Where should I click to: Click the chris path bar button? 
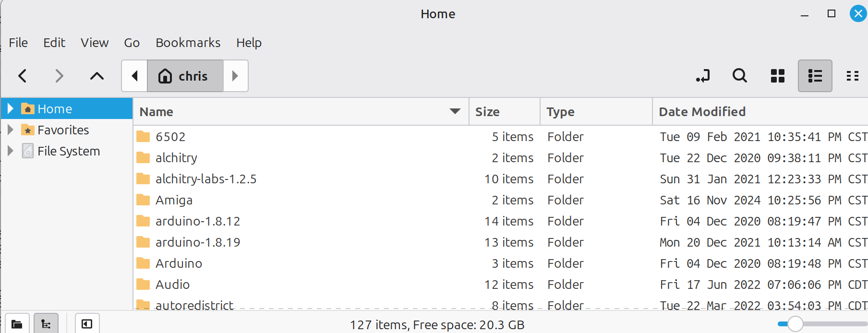(x=185, y=76)
